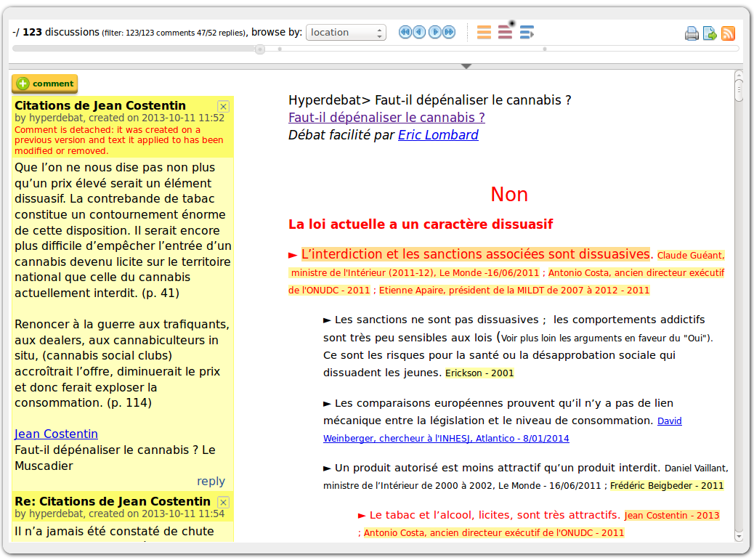Click the discussion position slider handle

(x=259, y=49)
